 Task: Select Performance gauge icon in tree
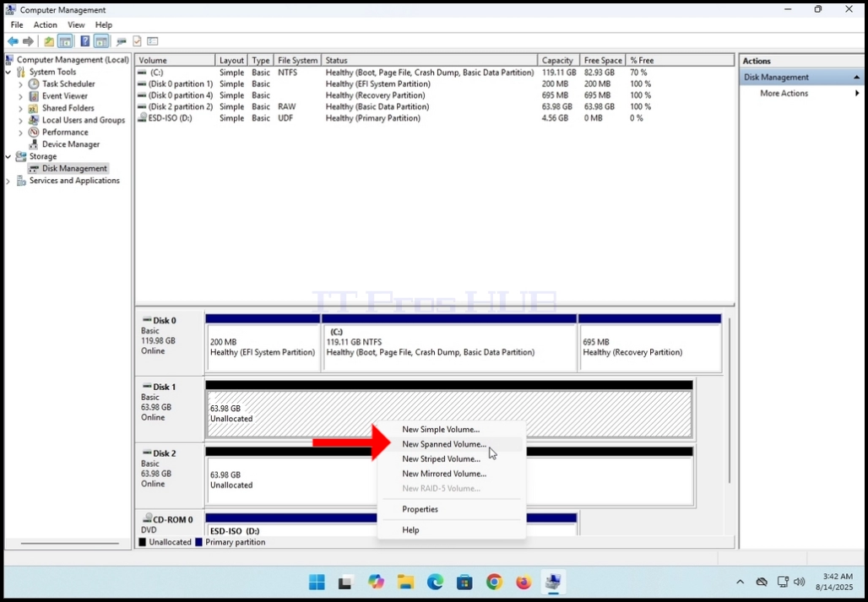tap(34, 133)
